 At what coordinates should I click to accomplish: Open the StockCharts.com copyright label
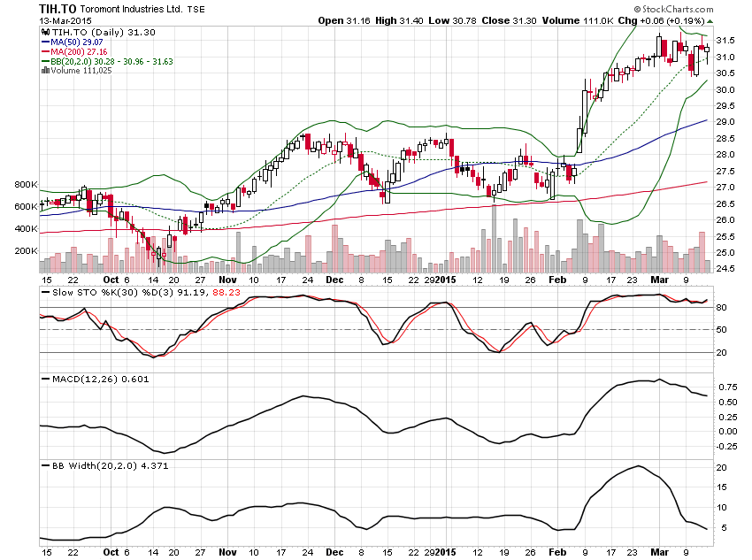[673, 9]
